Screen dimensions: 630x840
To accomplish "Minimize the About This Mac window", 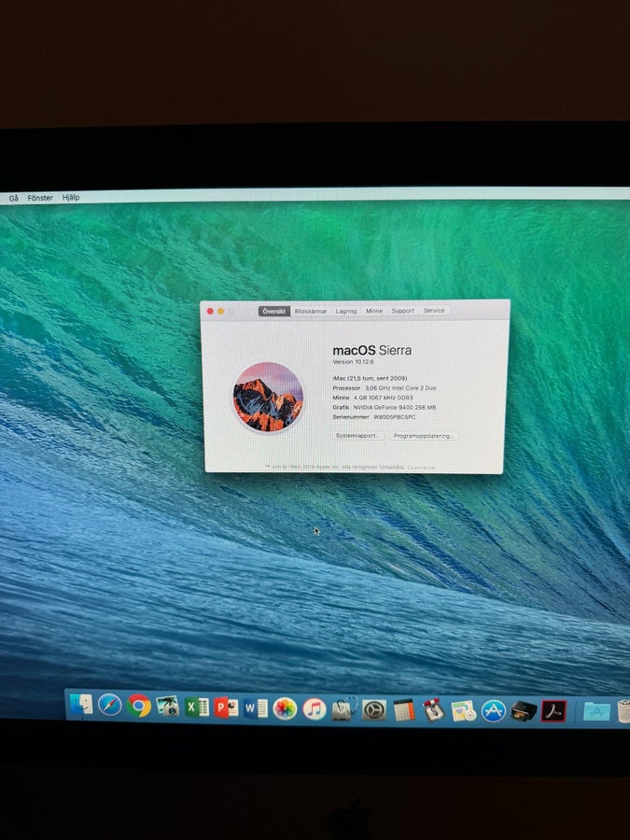I will 220,311.
